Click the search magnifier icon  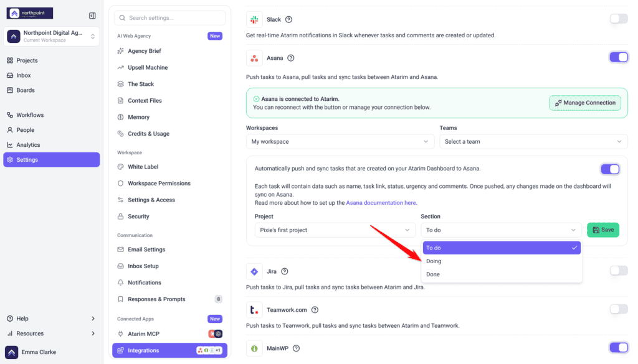pyautogui.click(x=122, y=18)
